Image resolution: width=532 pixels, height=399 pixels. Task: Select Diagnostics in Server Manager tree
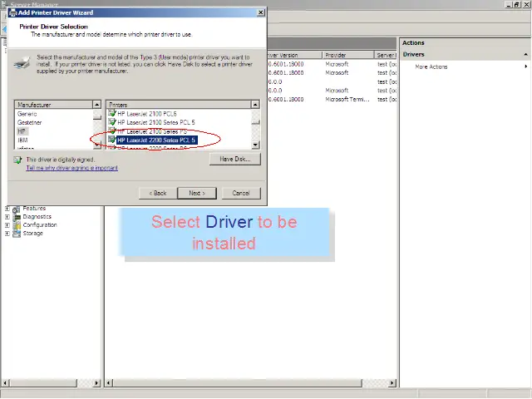[37, 217]
